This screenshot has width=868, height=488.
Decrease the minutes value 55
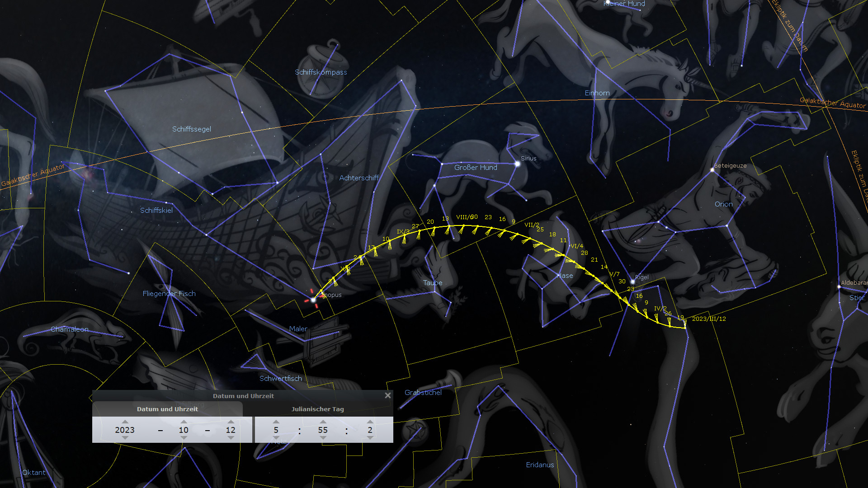point(323,438)
